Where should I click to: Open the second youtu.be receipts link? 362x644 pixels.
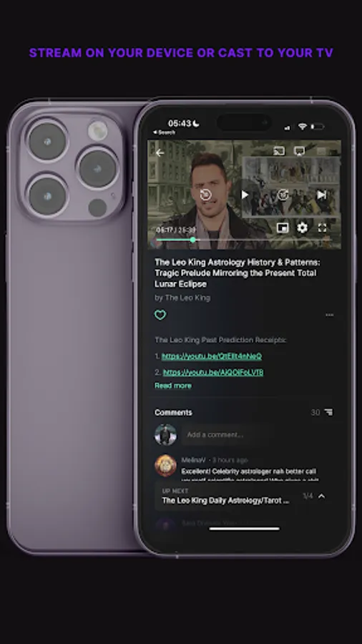213,372
